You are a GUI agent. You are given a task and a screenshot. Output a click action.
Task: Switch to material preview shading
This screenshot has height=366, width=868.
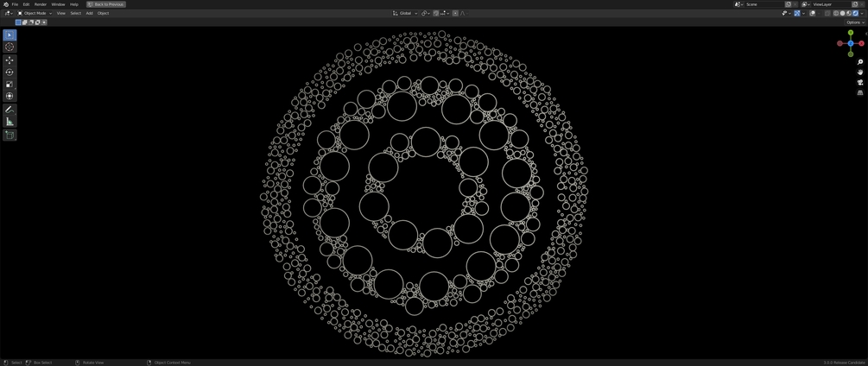point(849,13)
